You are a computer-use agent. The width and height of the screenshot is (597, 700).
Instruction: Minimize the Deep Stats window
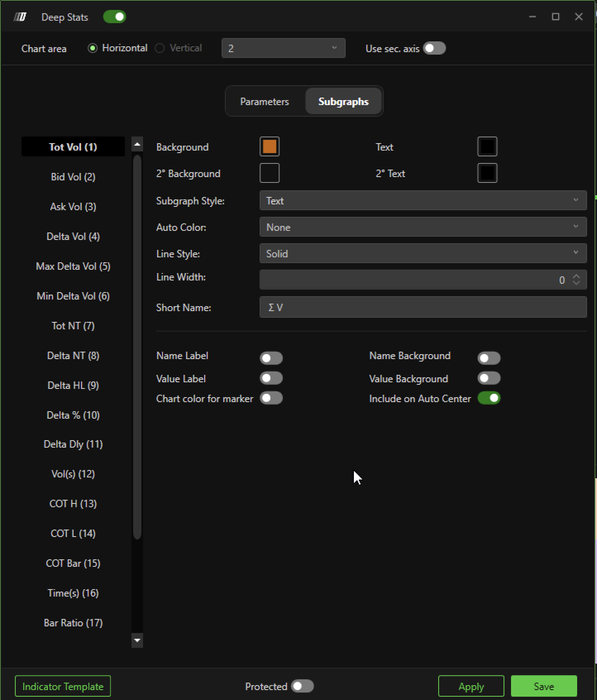coord(532,17)
